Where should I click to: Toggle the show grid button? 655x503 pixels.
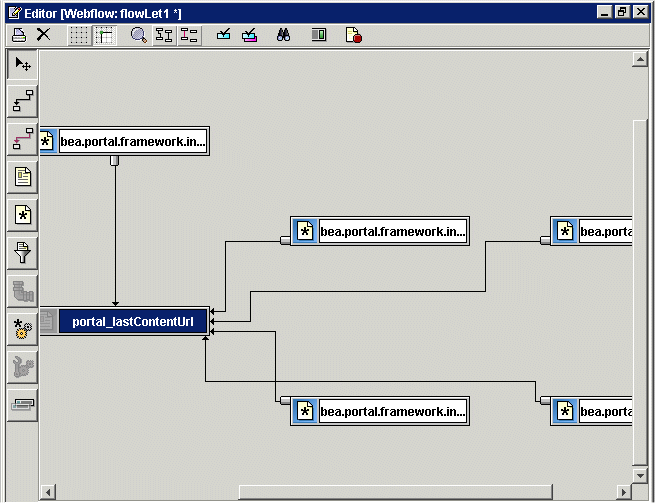click(79, 36)
